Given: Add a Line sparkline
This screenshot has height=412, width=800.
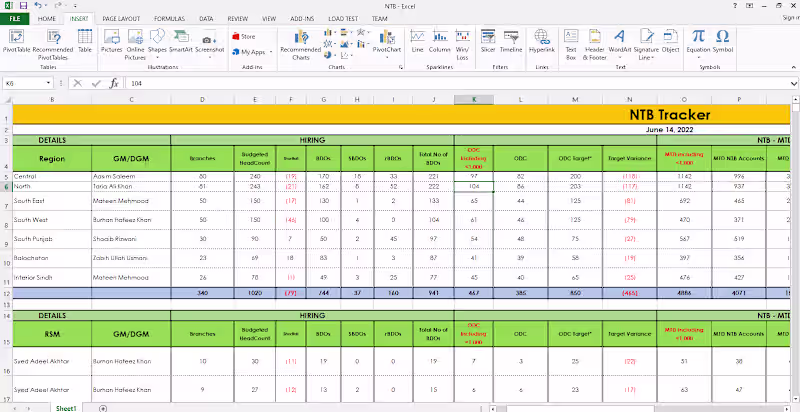Looking at the screenshot, I should tap(417, 42).
